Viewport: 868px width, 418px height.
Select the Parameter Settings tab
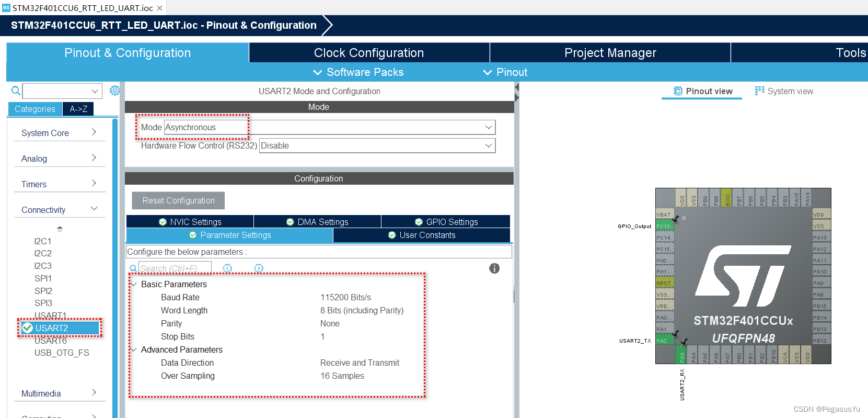(229, 235)
